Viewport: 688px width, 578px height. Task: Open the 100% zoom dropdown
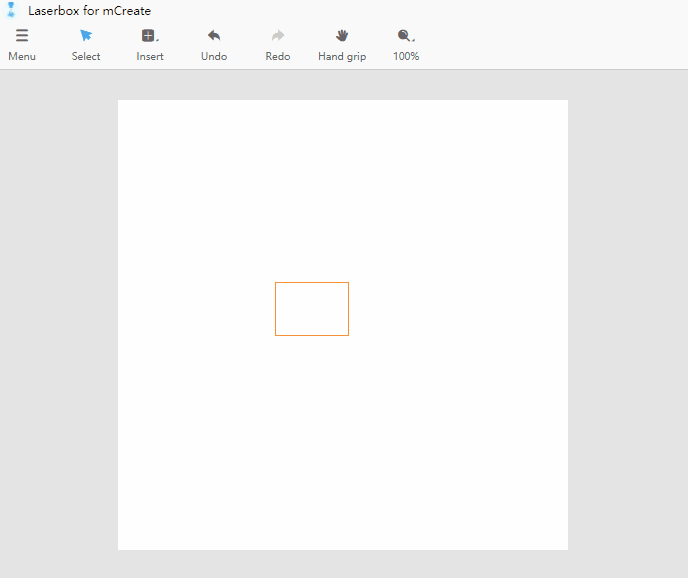[x=406, y=36]
